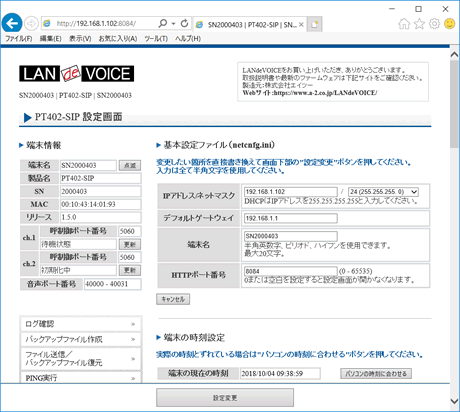The image size is (460, 412).
Task: Click the vertical scrollbar thumb
Action: click(x=454, y=103)
